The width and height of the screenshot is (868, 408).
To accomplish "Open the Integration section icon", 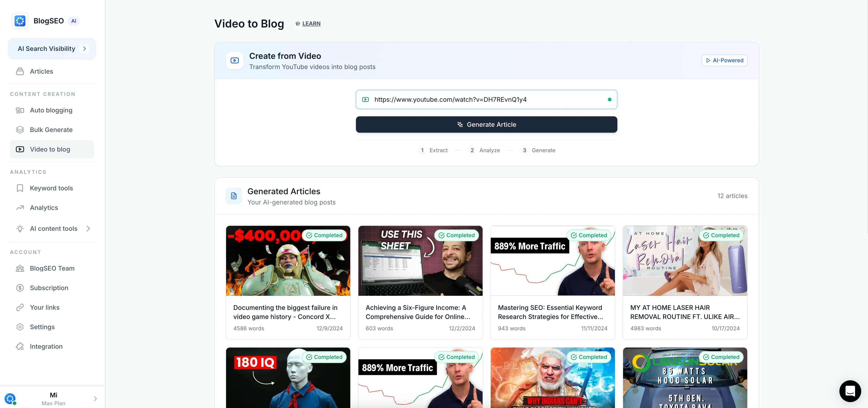I will coord(20,346).
